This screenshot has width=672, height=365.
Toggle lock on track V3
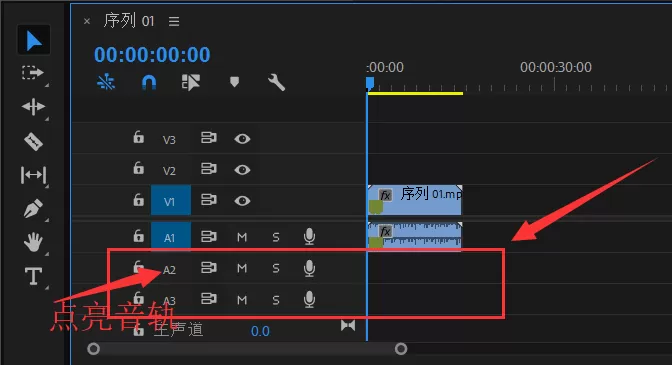point(138,137)
